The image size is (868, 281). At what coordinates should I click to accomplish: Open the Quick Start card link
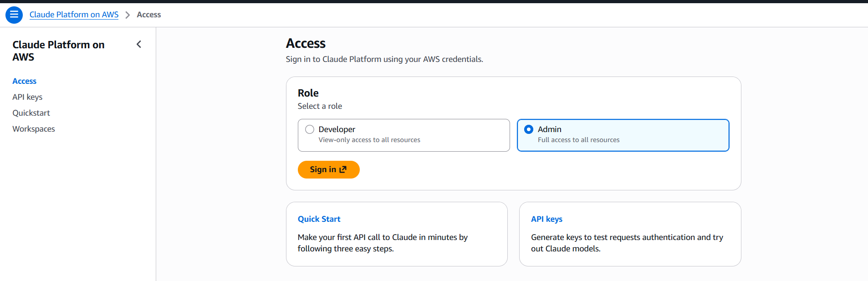319,219
